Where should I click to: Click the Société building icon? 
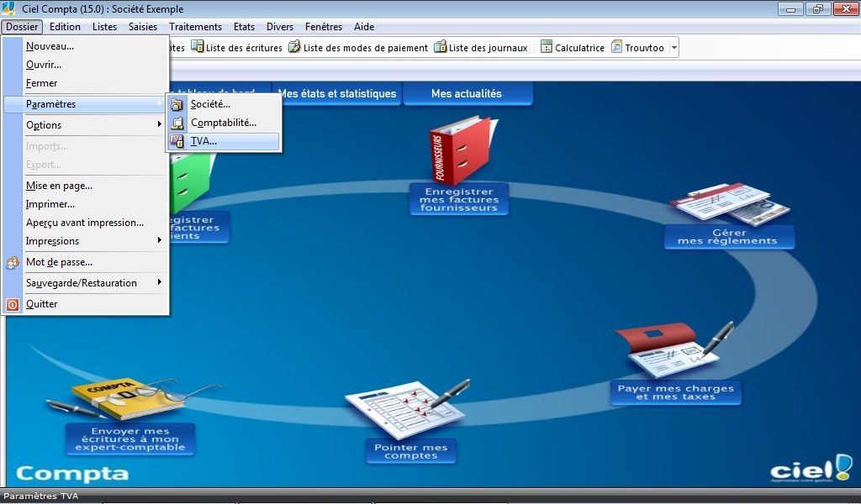(x=177, y=104)
